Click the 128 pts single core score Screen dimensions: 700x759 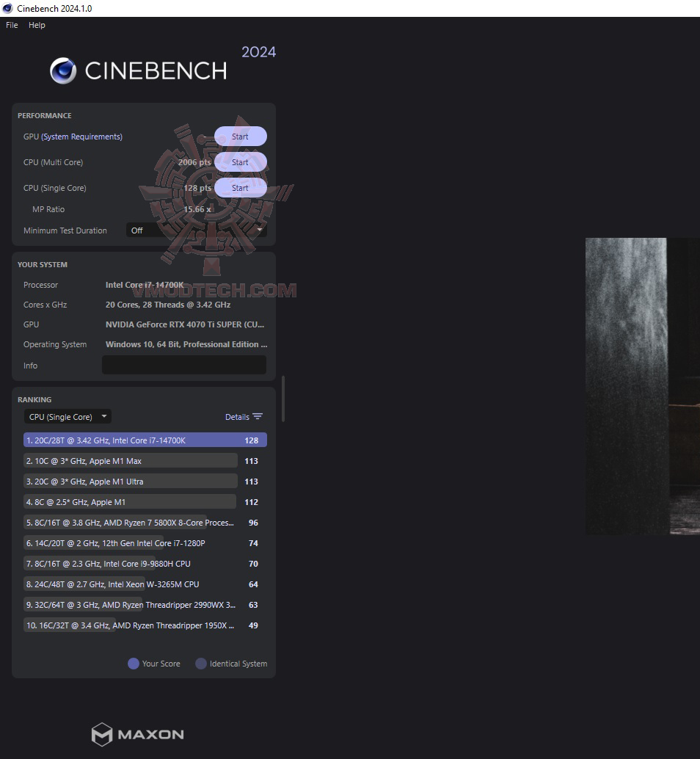[197, 188]
